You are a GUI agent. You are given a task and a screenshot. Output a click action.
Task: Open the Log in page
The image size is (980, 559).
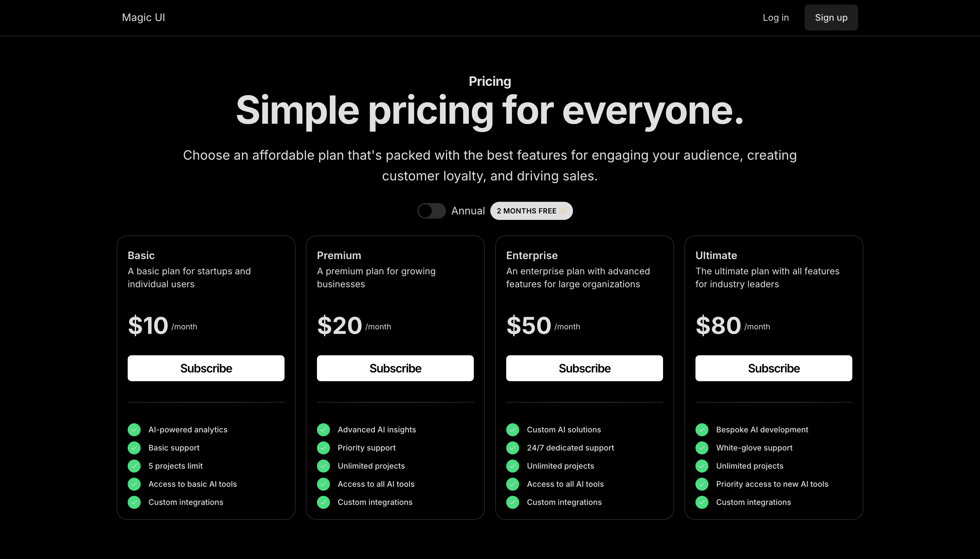point(776,17)
